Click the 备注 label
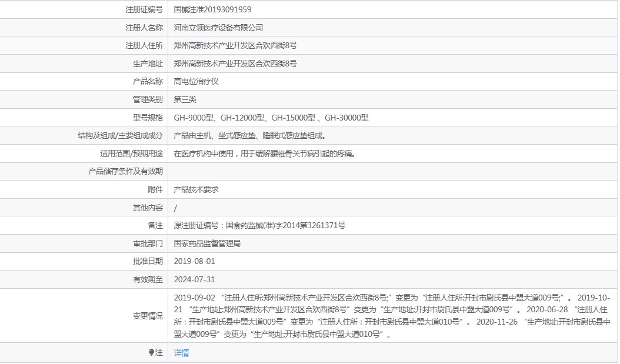 point(155,225)
